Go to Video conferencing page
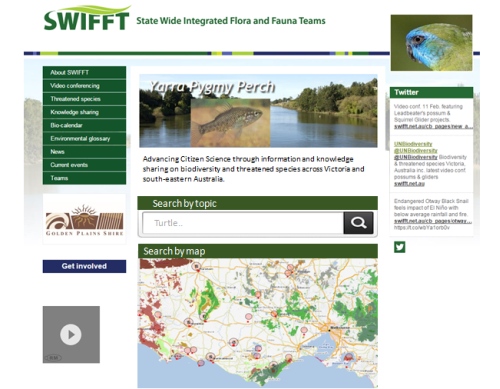 pos(84,86)
